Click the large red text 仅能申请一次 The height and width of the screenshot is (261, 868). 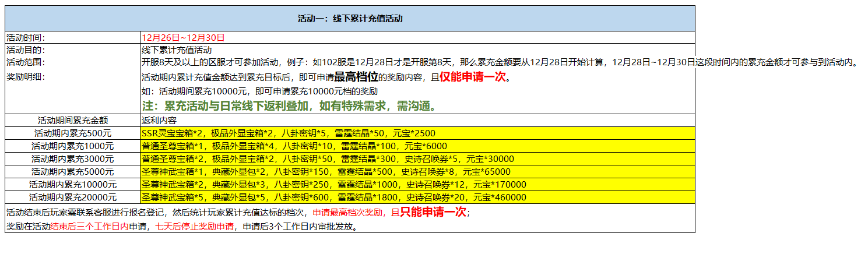pos(472,77)
